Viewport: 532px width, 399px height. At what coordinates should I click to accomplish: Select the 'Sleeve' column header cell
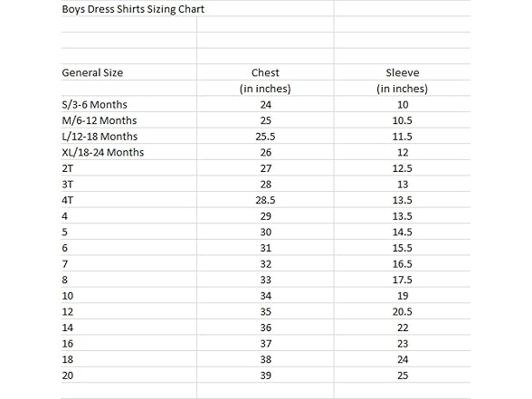tap(403, 72)
